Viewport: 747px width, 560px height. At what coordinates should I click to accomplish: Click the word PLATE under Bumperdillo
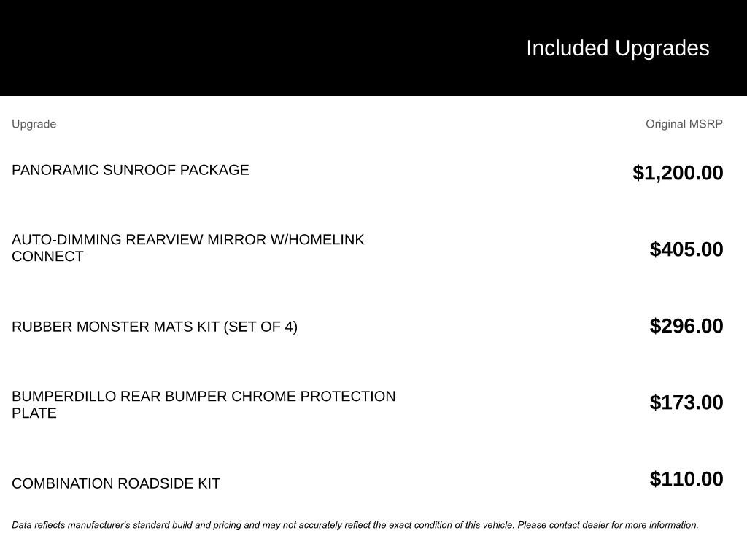coord(34,413)
